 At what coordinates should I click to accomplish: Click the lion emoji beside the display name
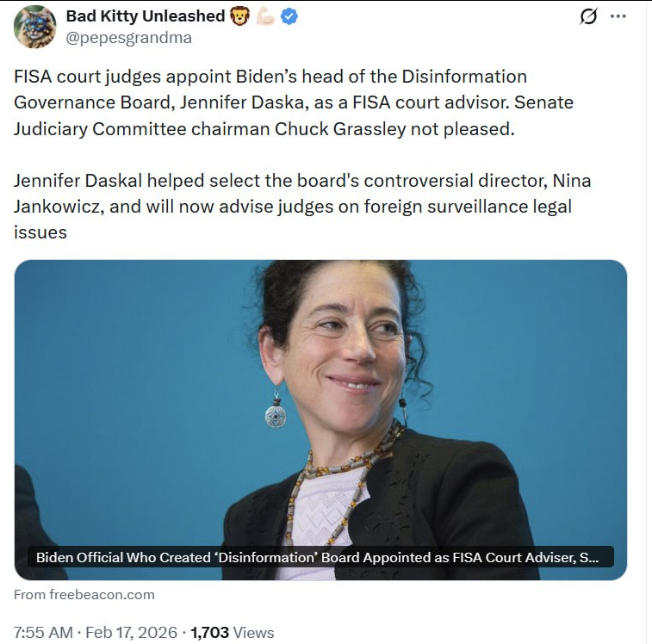pyautogui.click(x=239, y=16)
